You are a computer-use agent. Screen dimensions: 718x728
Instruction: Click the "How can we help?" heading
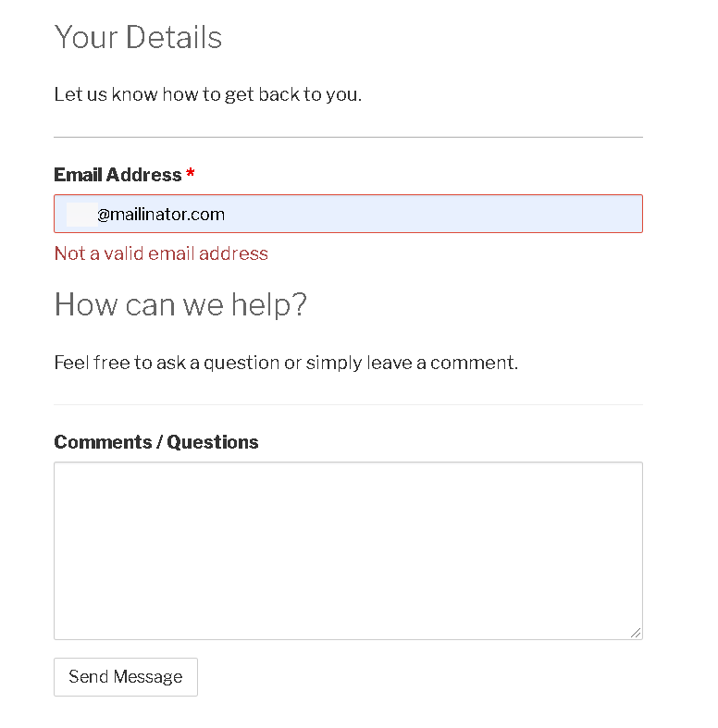tap(180, 304)
